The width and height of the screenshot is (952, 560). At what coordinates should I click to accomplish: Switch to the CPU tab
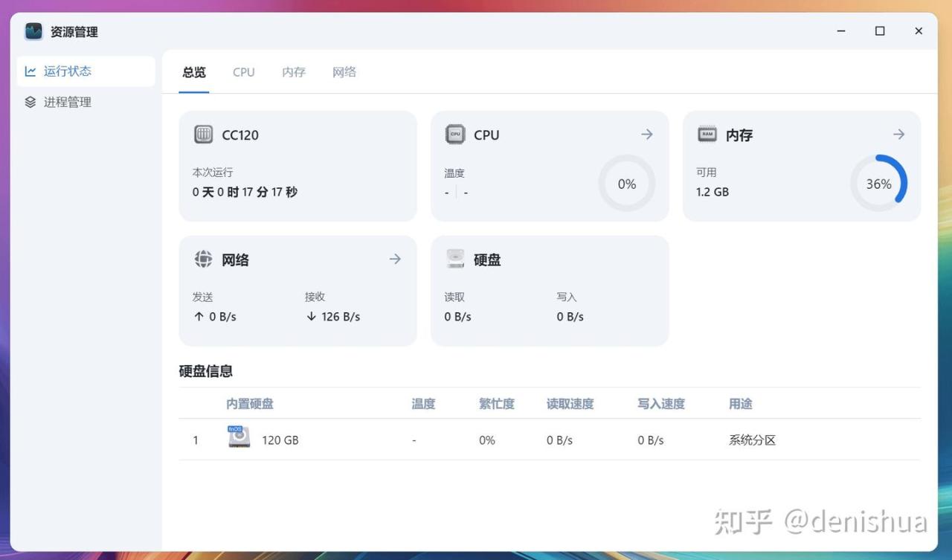pyautogui.click(x=243, y=72)
